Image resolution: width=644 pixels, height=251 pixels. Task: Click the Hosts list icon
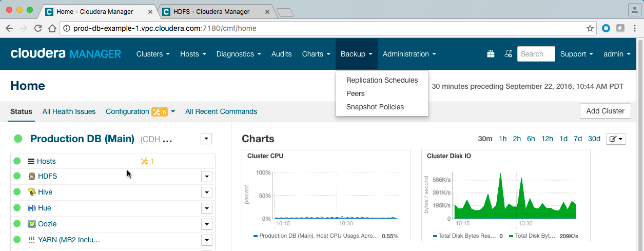coord(31,161)
